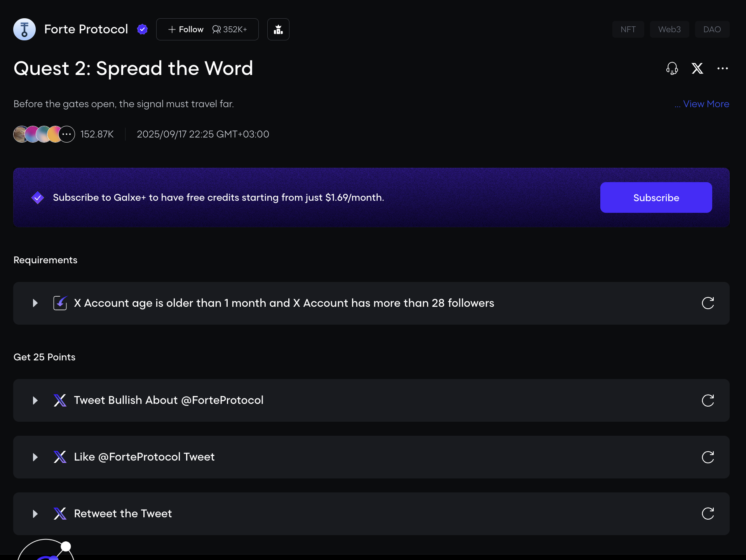Show participants via avatar stack ellipsis
Viewport: 746px width, 560px height.
67,134
